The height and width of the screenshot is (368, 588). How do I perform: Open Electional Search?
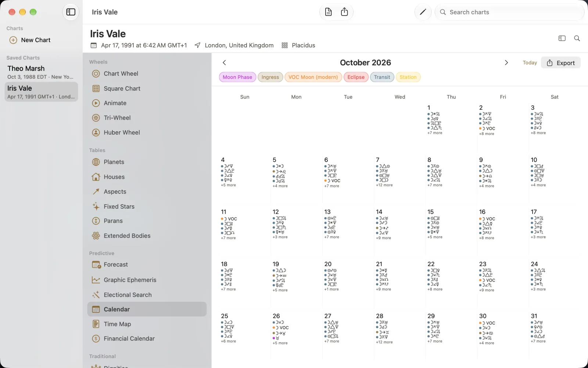(147, 295)
